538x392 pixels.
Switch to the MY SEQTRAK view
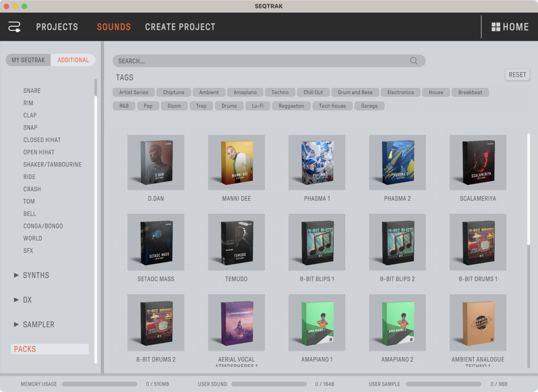28,60
